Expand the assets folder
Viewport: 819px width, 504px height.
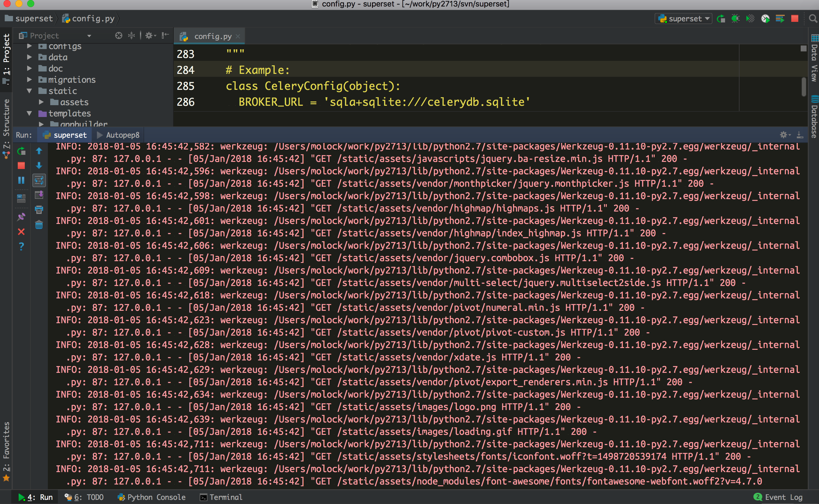coord(41,102)
